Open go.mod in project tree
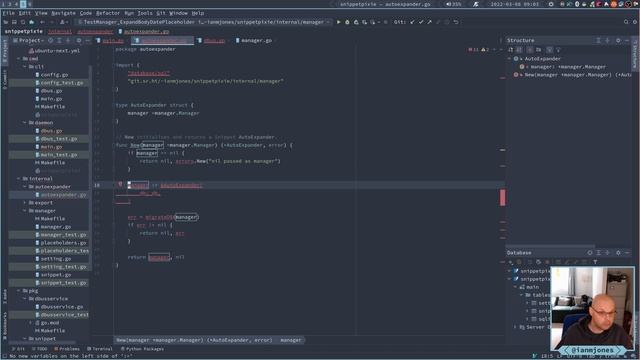 point(50,322)
